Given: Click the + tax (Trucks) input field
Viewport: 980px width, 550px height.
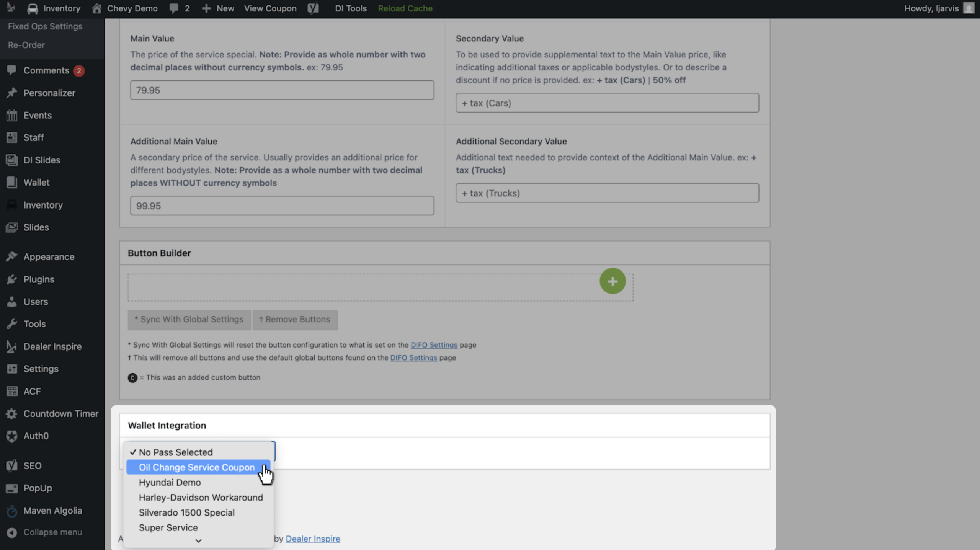Looking at the screenshot, I should 607,193.
